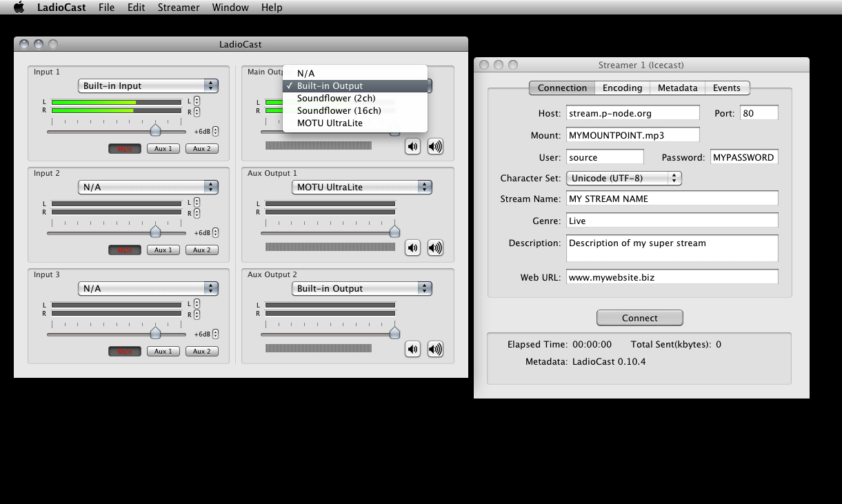Viewport: 842px width, 504px height.
Task: Enable Aux 2 routing for Input 3
Action: click(201, 352)
